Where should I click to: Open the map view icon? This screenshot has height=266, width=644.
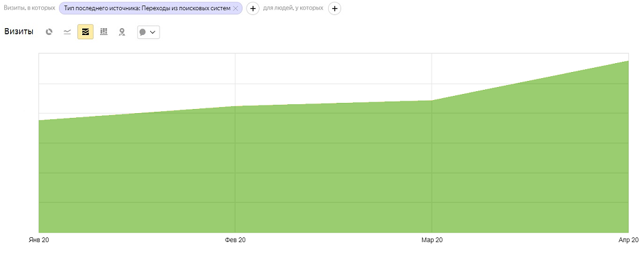(121, 32)
